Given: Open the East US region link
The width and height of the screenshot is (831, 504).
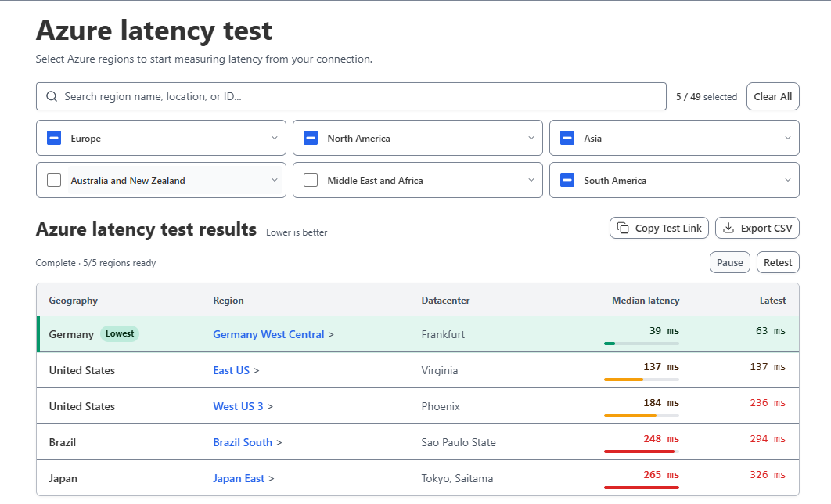Looking at the screenshot, I should (x=231, y=370).
